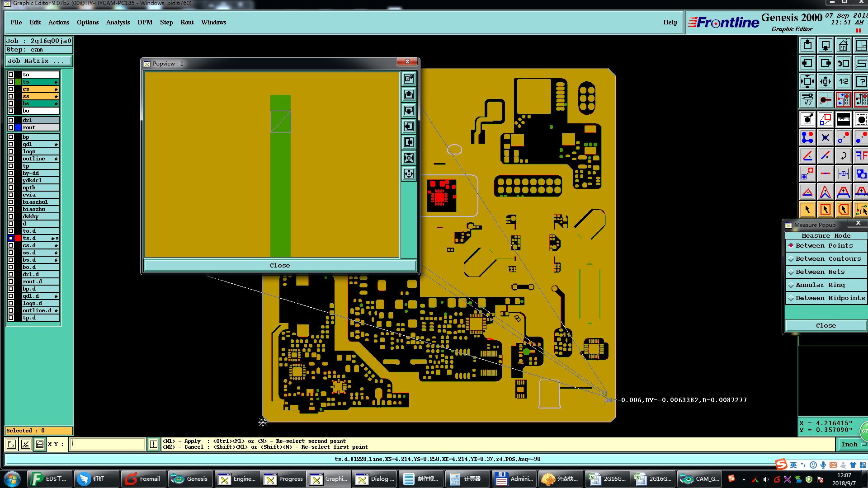Screen dimensions: 868x488
Task: Click the snap-to-center X icon
Action: pyautogui.click(x=826, y=137)
